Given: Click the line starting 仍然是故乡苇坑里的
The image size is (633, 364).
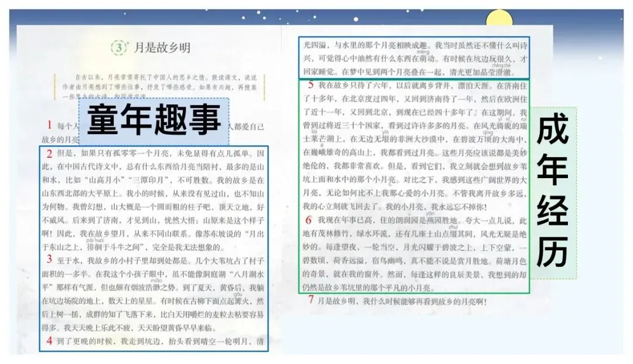Looking at the screenshot, I should [x=369, y=288].
